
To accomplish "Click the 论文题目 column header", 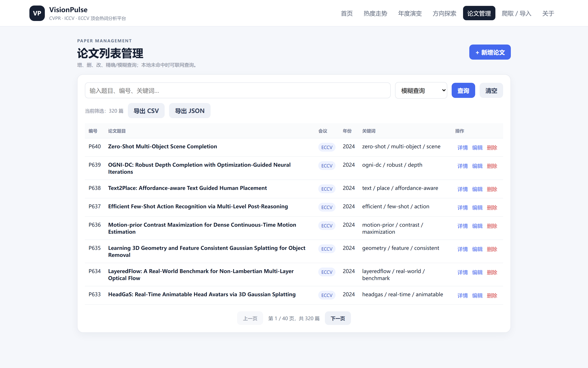I will [x=117, y=131].
